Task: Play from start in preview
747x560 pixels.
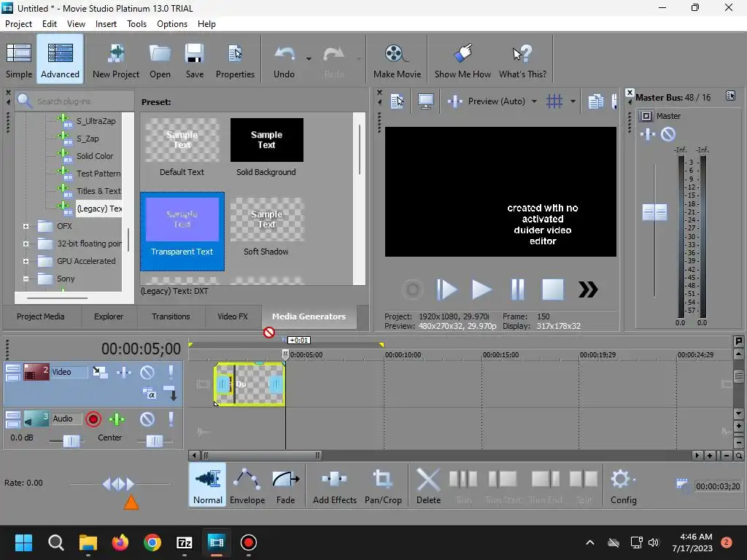Action: click(446, 289)
